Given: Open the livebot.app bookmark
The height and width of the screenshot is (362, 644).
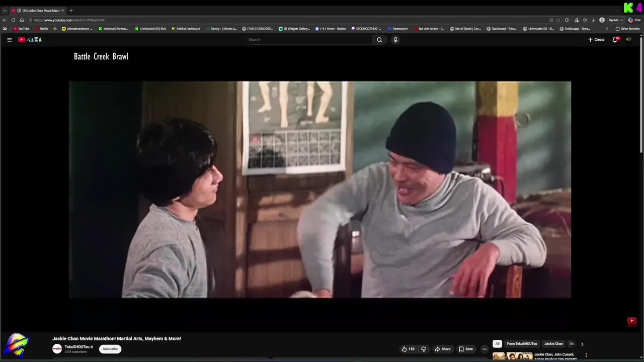Looking at the screenshot, I should click(x=575, y=29).
